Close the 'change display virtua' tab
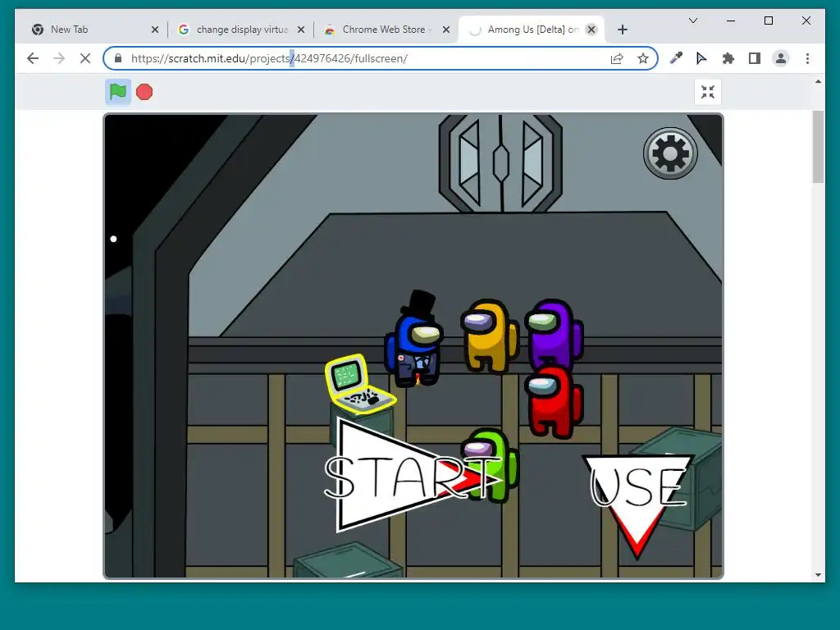This screenshot has width=840, height=630. pos(301,30)
